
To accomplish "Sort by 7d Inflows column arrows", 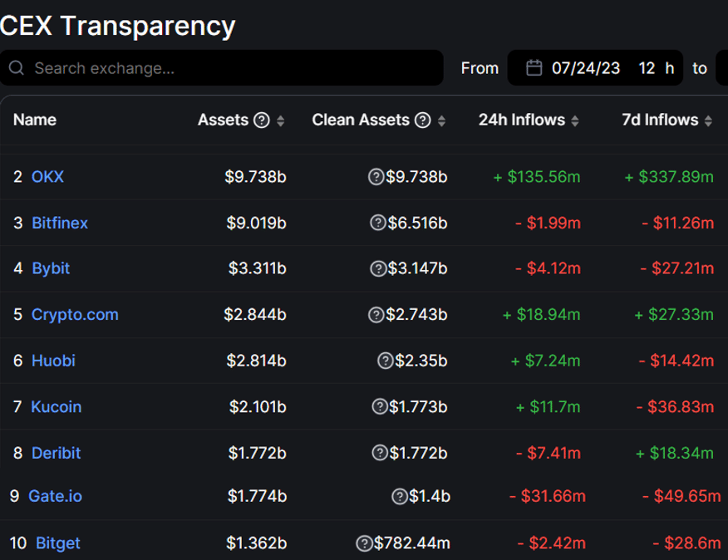I will (708, 121).
